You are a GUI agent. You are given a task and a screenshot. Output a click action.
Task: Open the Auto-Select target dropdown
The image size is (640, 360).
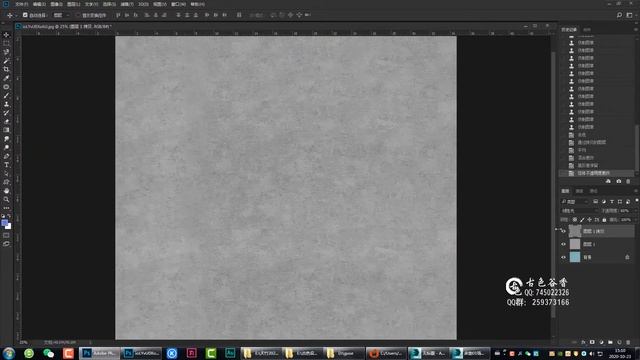click(61, 15)
